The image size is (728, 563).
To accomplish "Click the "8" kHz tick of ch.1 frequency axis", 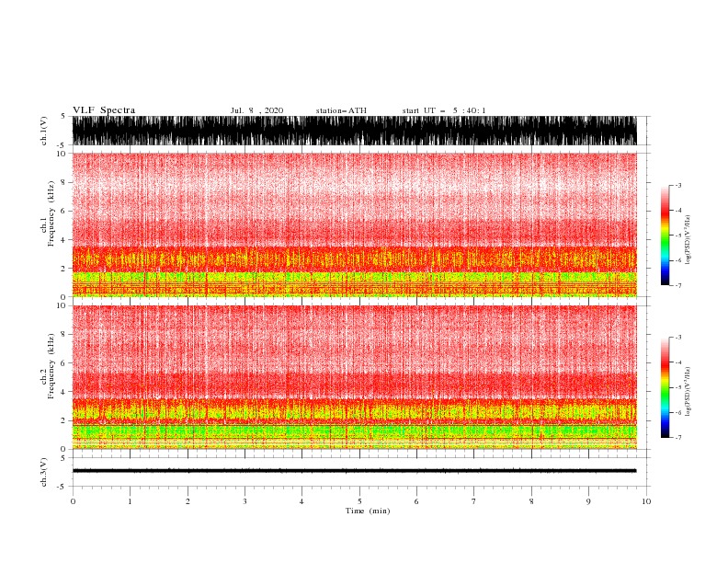I will point(64,182).
